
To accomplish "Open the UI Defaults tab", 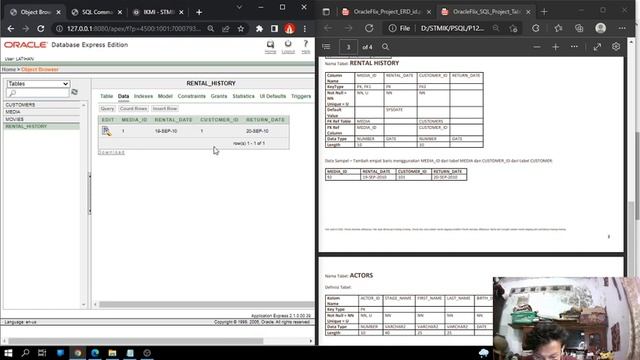I will click(273, 96).
